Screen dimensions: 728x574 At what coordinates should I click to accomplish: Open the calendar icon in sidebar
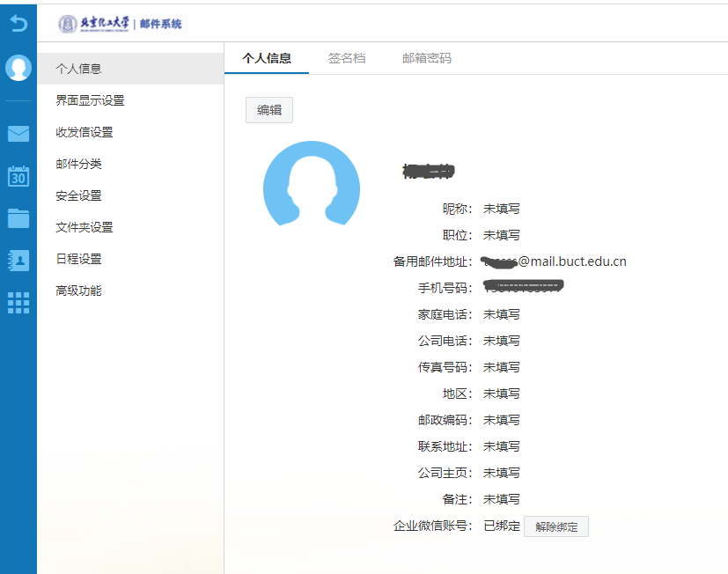[x=18, y=175]
